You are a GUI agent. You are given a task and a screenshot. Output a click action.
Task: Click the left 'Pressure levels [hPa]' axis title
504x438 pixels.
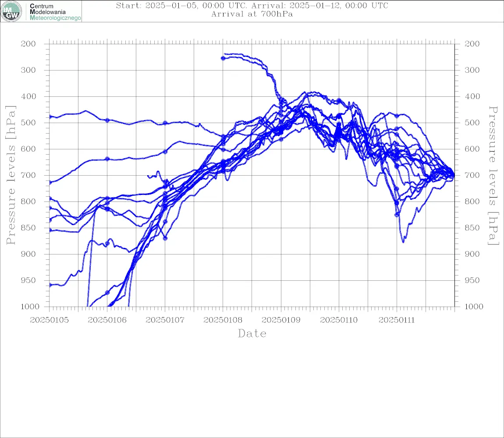(11, 175)
